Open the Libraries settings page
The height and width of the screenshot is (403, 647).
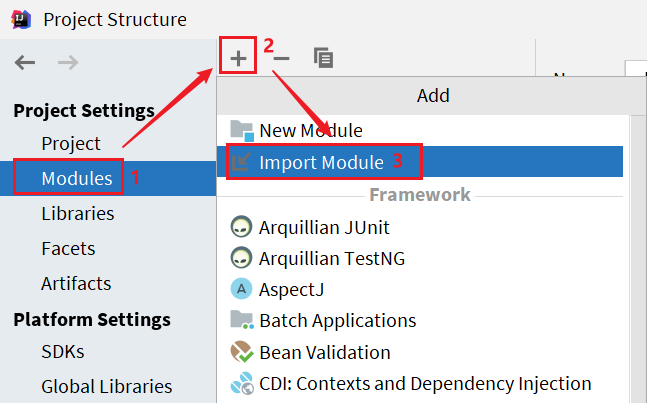click(78, 213)
